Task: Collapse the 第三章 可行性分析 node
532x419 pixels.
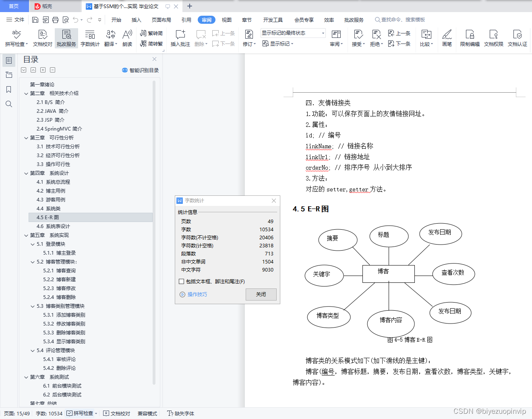Action: point(26,138)
